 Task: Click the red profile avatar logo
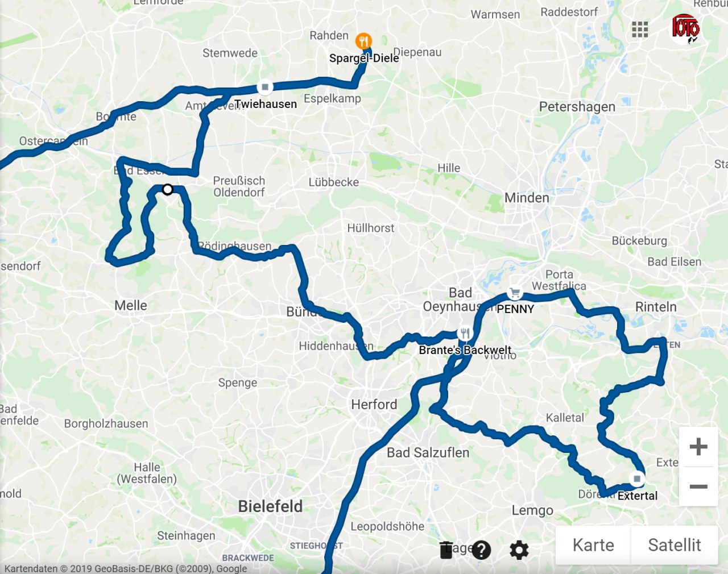(x=685, y=29)
